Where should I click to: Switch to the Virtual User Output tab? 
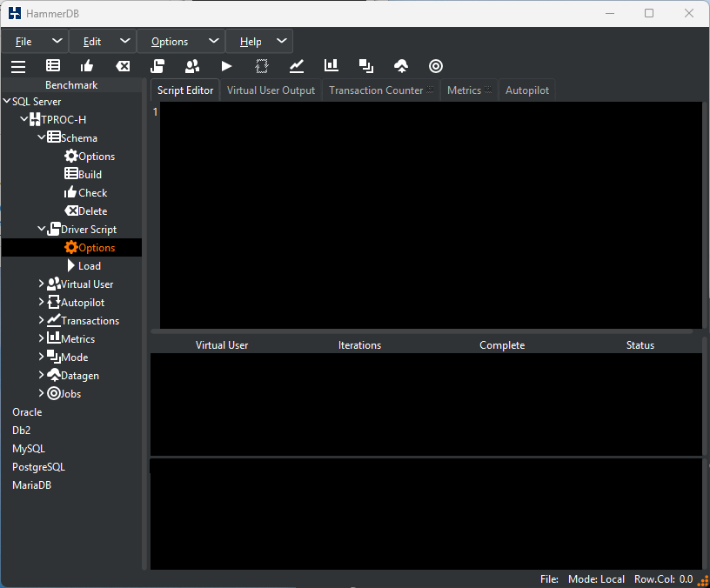[271, 90]
